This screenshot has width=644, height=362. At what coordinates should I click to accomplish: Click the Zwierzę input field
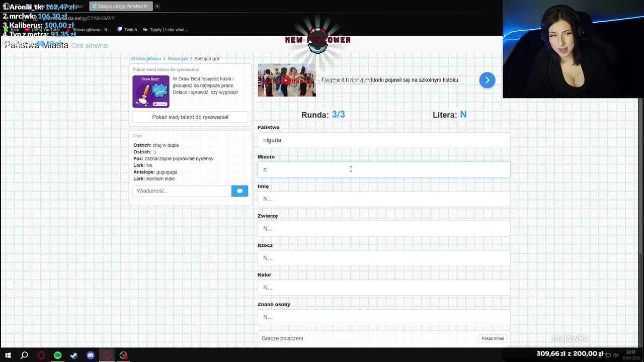pos(384,229)
